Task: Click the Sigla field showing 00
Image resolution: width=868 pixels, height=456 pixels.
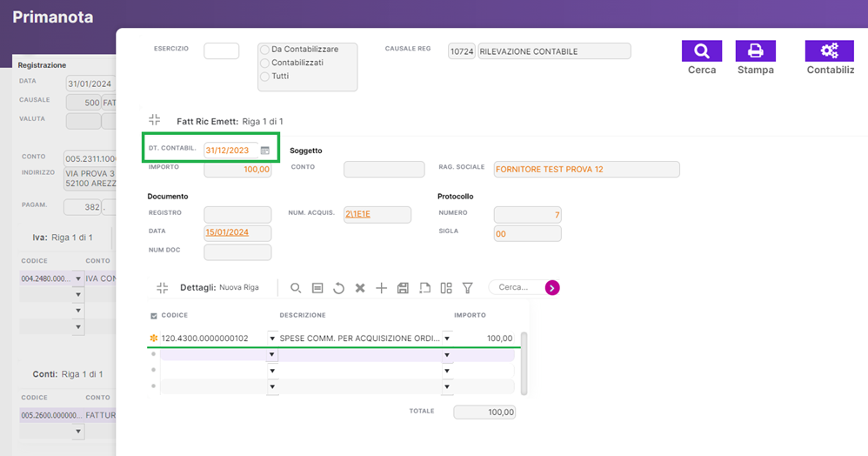Action: point(527,234)
